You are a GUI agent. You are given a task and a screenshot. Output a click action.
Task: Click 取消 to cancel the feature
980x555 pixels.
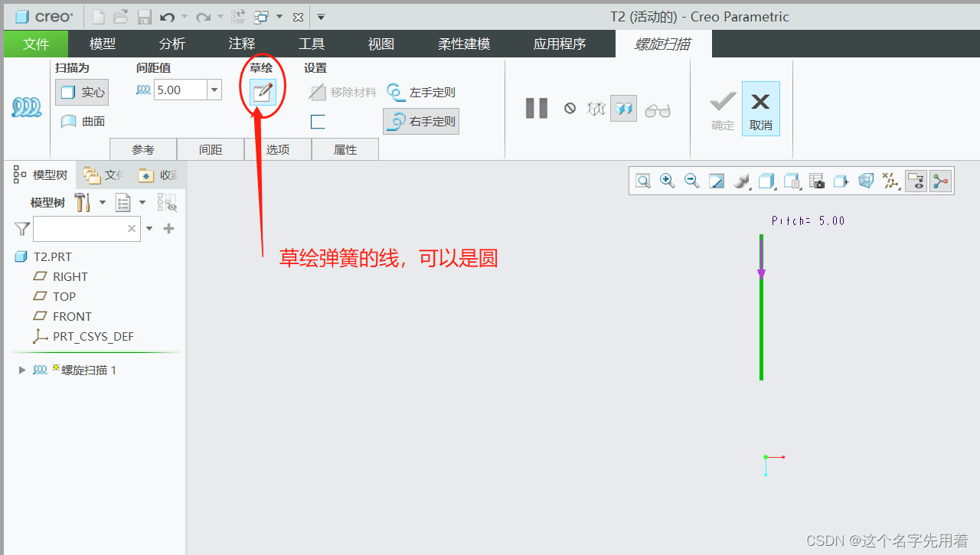761,109
